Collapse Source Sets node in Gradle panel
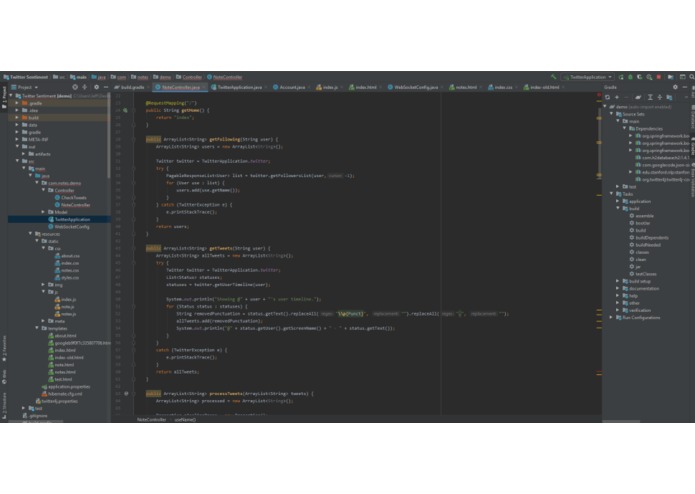The width and height of the screenshot is (695, 494). 611,114
